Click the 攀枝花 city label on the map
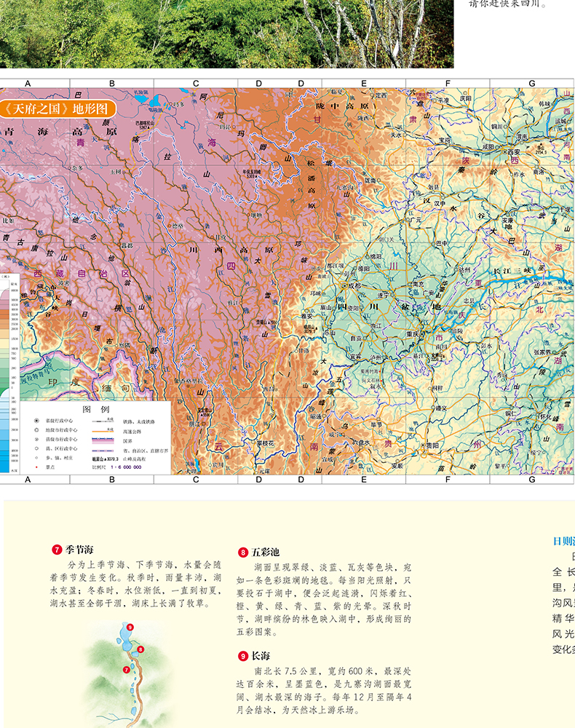This screenshot has height=728, width=575. [x=266, y=443]
